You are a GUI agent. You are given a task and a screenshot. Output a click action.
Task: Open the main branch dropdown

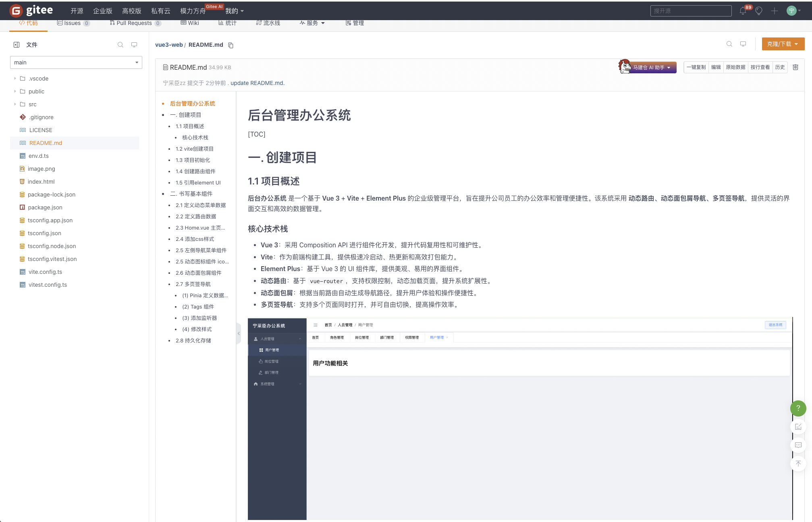pyautogui.click(x=76, y=62)
